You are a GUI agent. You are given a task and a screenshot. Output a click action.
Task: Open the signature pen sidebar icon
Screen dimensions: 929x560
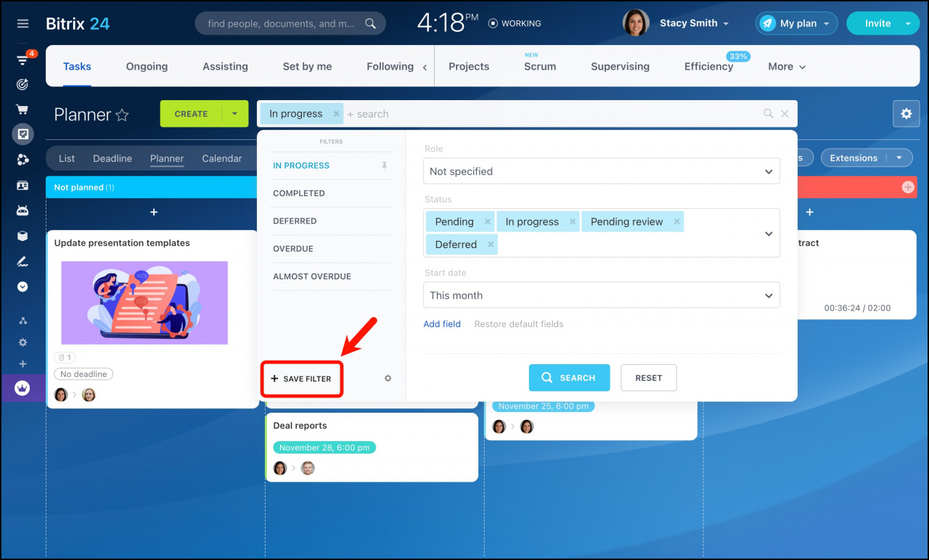tap(22, 261)
